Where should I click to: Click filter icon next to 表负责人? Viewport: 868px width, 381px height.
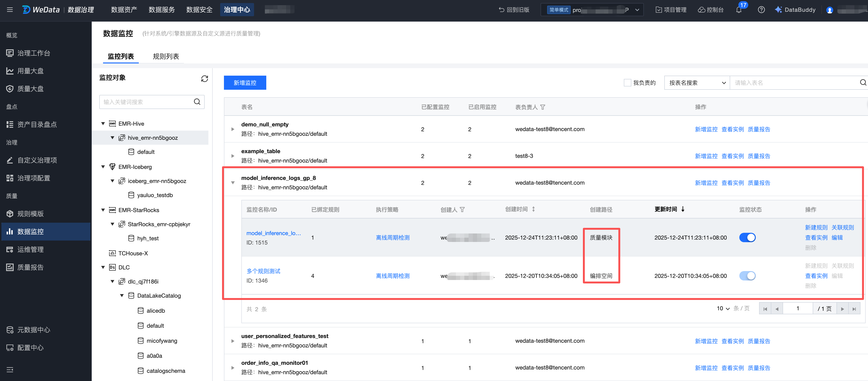point(542,107)
